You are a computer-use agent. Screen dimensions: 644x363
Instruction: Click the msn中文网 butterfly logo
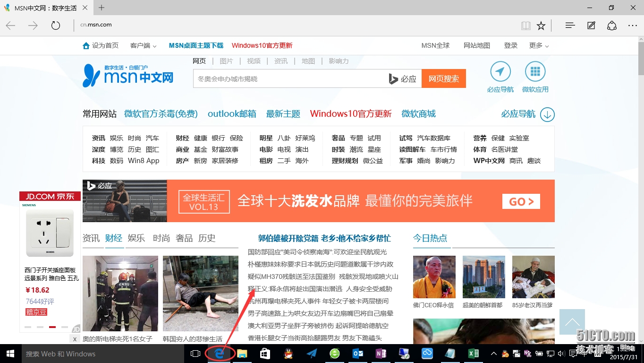coord(128,76)
